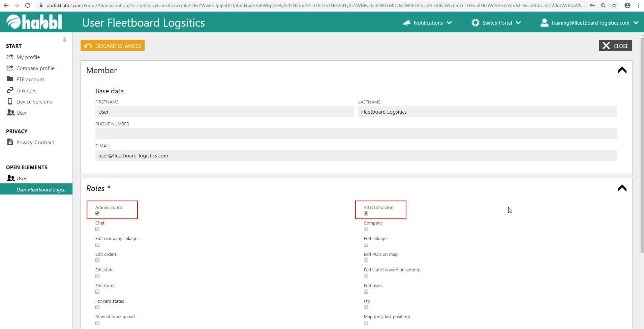644x329 pixels.
Task: Expand the Switch Portal dropdown
Action: (x=496, y=23)
